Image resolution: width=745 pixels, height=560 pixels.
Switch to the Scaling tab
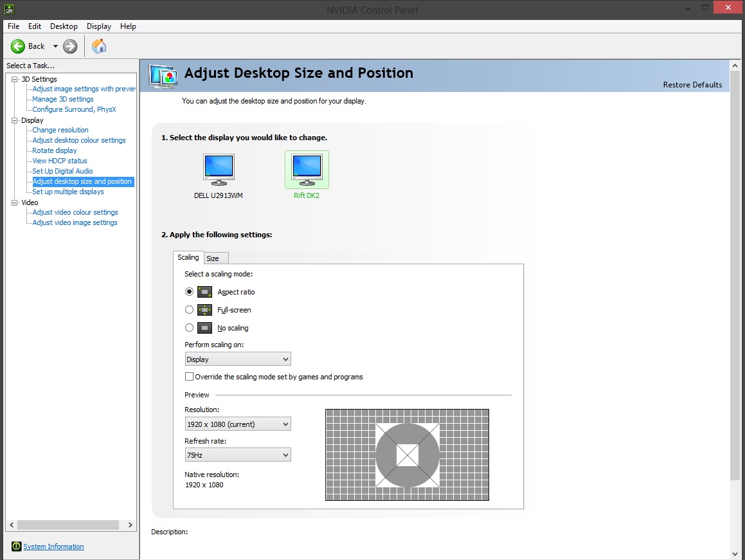[x=188, y=257]
